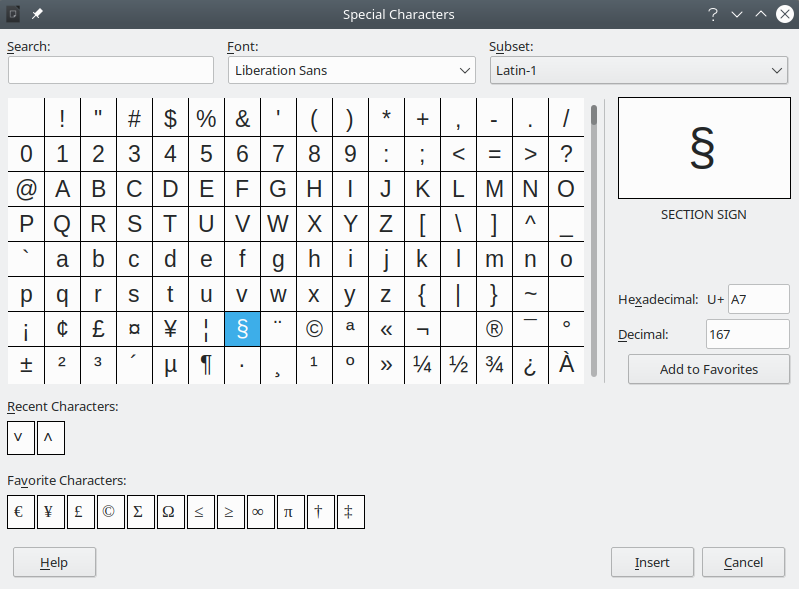Click recent character ^
Viewport: 799px width, 589px height.
point(51,438)
